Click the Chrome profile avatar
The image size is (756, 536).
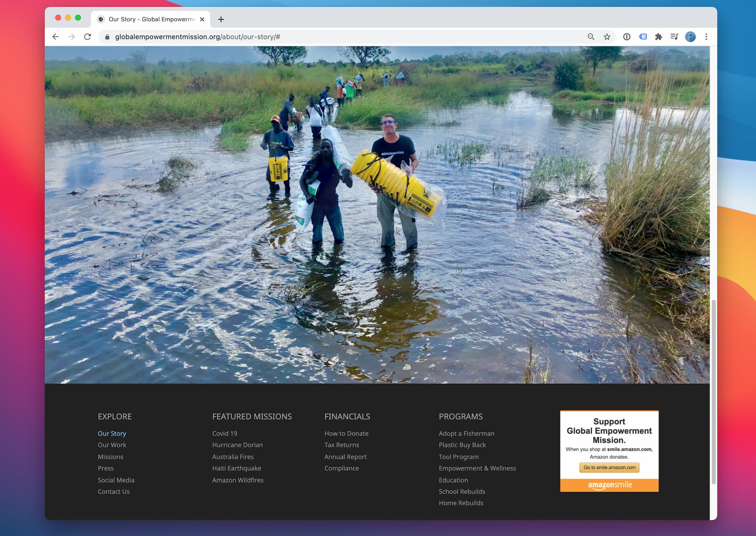[690, 37]
